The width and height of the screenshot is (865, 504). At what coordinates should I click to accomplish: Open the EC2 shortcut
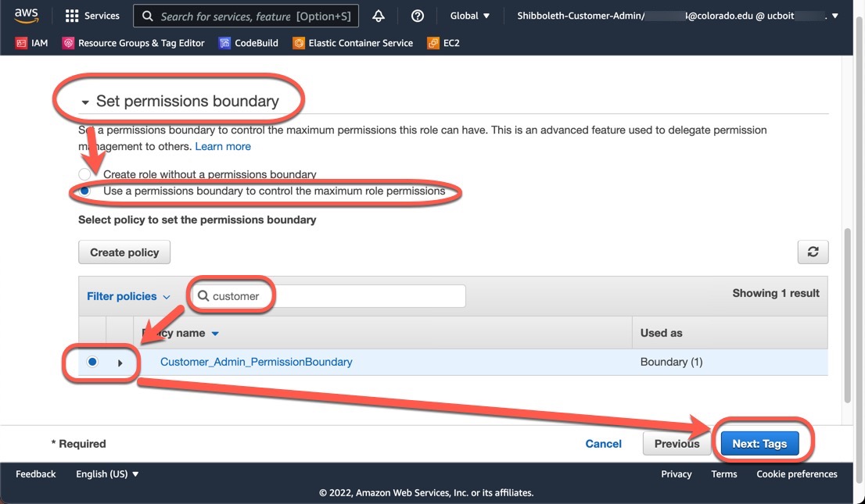443,43
